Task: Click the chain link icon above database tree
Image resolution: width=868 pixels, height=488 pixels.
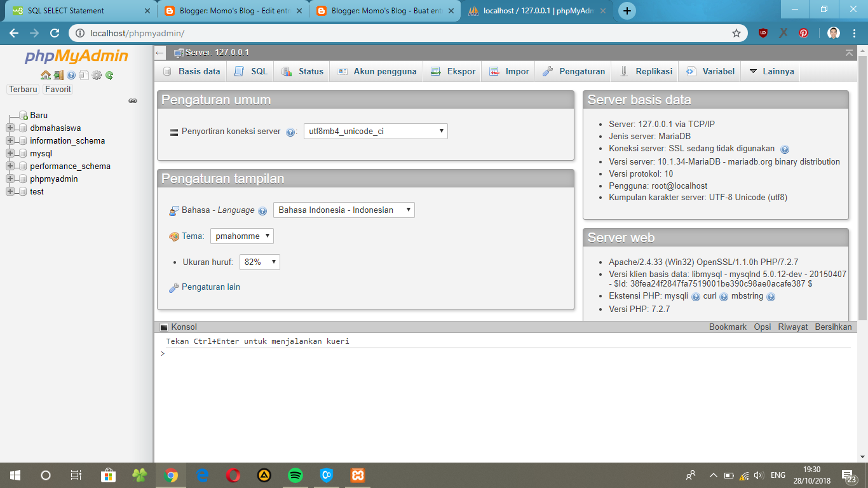Action: (x=132, y=100)
